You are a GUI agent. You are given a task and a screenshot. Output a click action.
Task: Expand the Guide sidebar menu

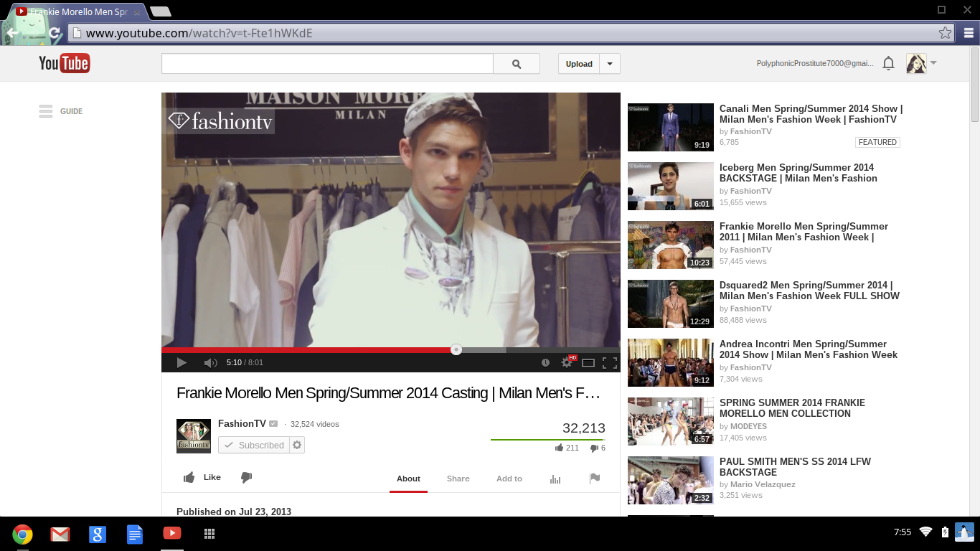61,111
